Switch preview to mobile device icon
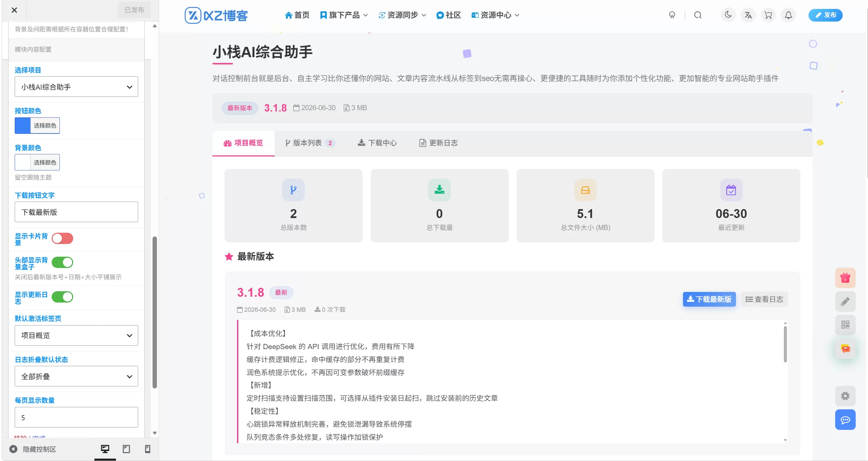 point(148,449)
